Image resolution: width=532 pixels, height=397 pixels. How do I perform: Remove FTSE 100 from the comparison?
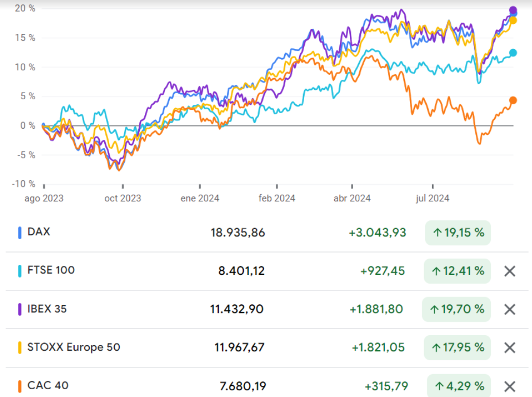click(x=509, y=272)
